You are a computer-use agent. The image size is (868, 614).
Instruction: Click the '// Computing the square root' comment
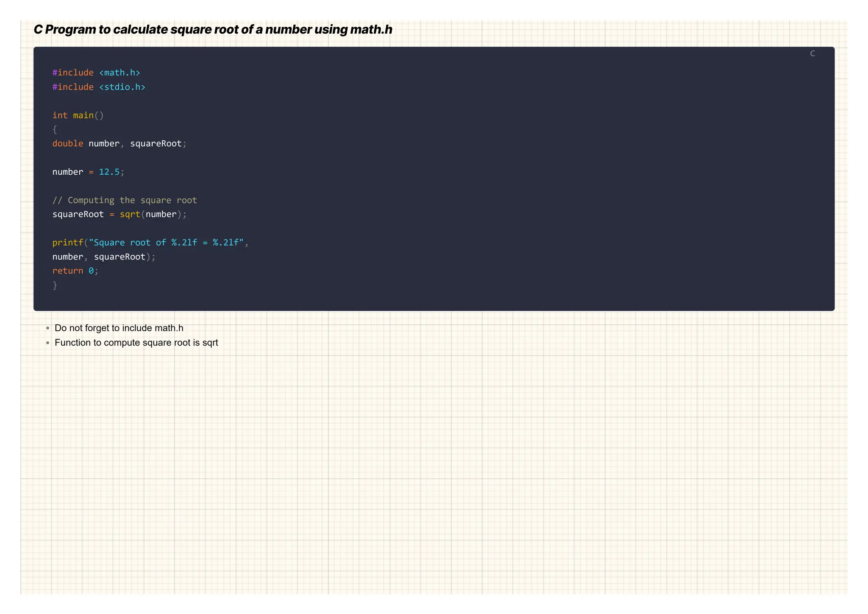[x=125, y=200]
